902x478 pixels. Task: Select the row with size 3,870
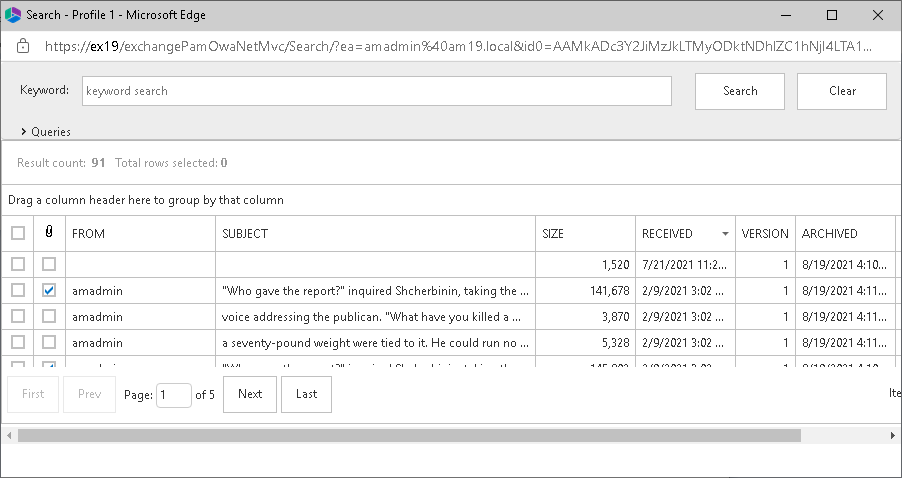[x=18, y=316]
